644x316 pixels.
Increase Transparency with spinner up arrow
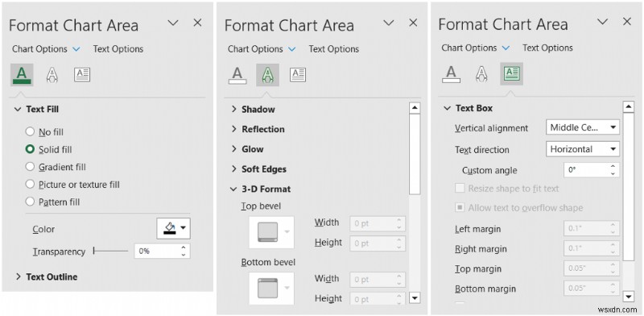pyautogui.click(x=184, y=247)
